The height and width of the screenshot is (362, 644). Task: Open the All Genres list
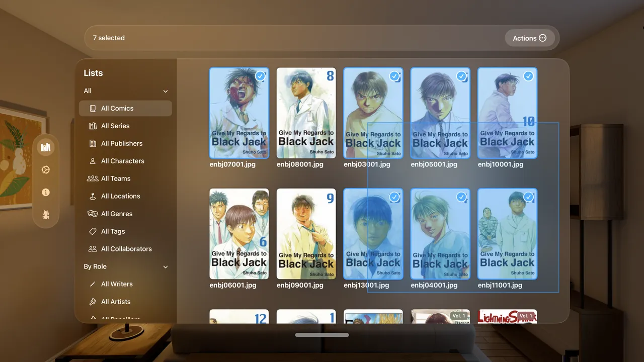(125, 214)
